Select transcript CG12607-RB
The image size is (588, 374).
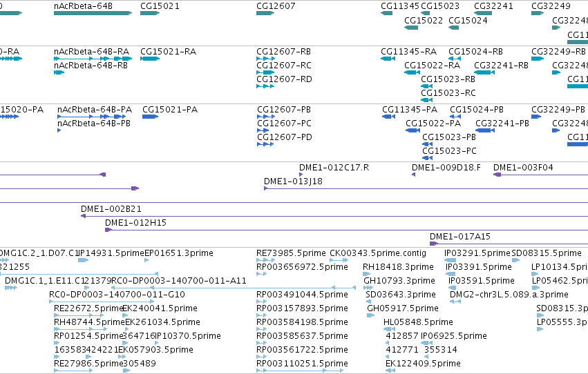point(266,59)
